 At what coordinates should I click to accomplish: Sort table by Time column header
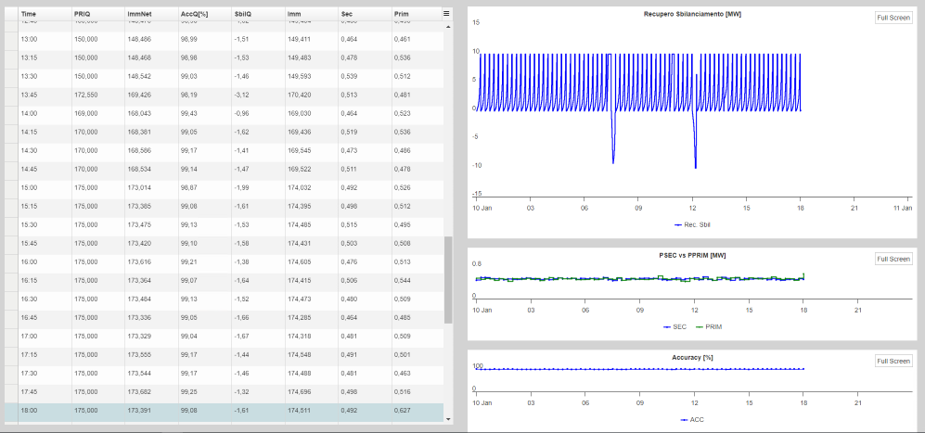[x=28, y=13]
